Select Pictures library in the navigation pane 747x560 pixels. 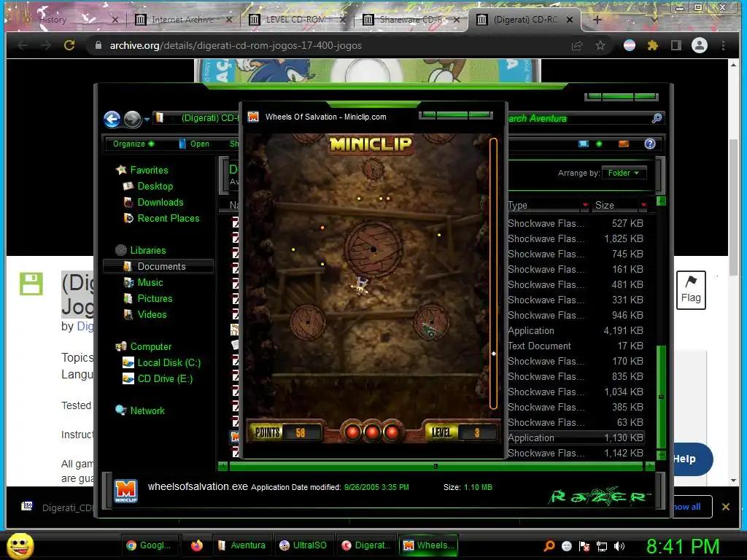click(155, 298)
